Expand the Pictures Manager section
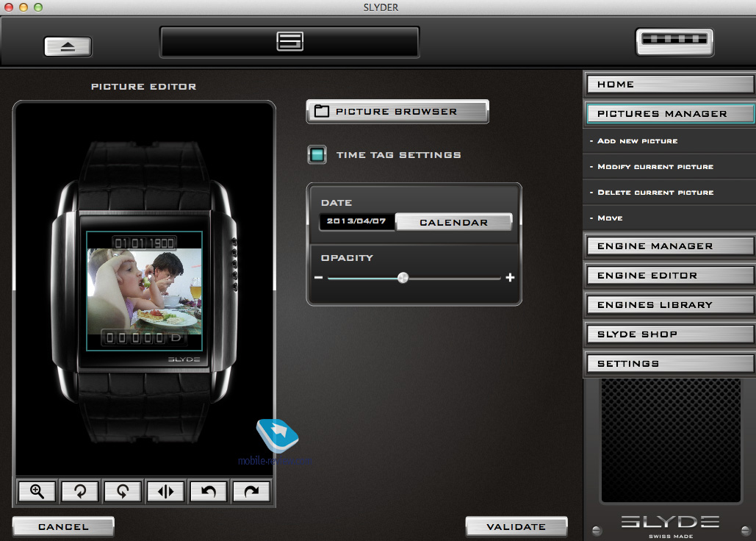 [x=670, y=114]
